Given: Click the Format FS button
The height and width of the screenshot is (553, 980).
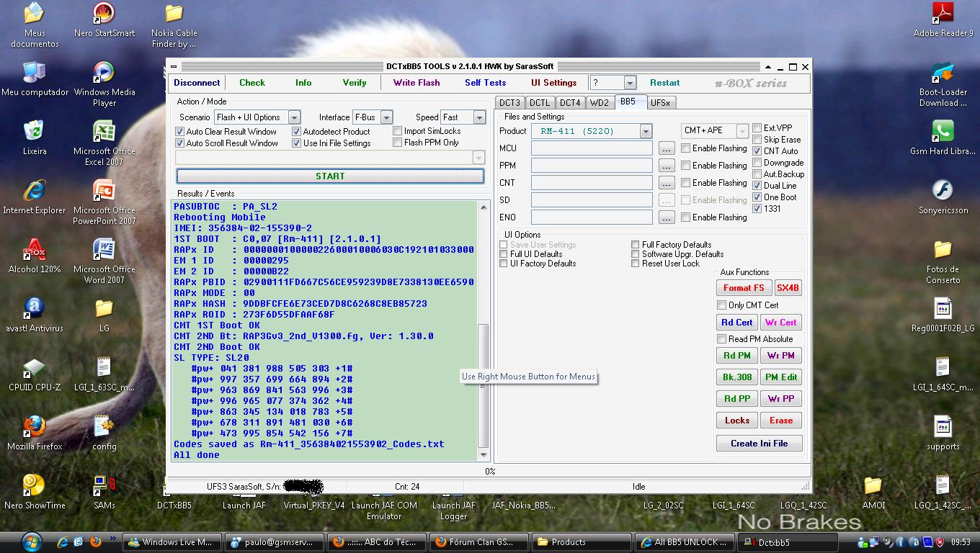Looking at the screenshot, I should point(744,288).
